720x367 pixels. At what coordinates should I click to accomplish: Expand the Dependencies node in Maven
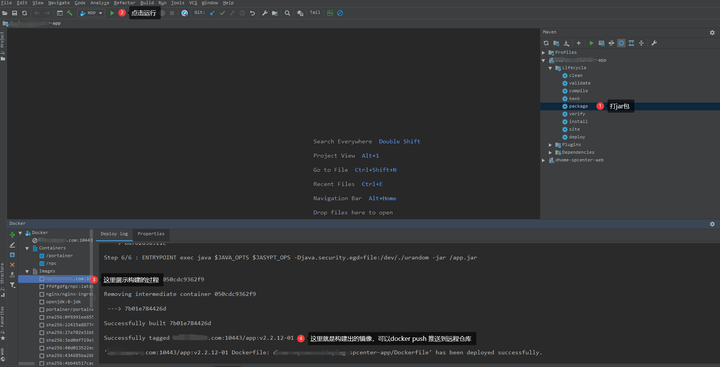pyautogui.click(x=551, y=152)
